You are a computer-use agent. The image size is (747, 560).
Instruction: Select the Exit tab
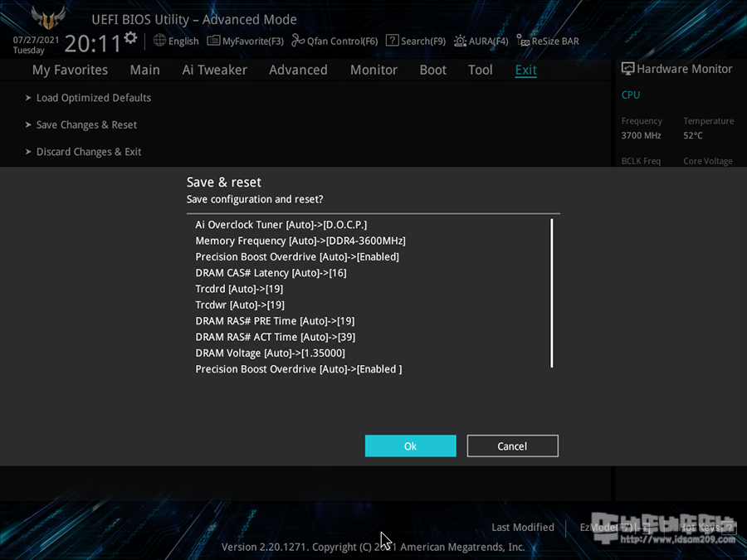[526, 70]
